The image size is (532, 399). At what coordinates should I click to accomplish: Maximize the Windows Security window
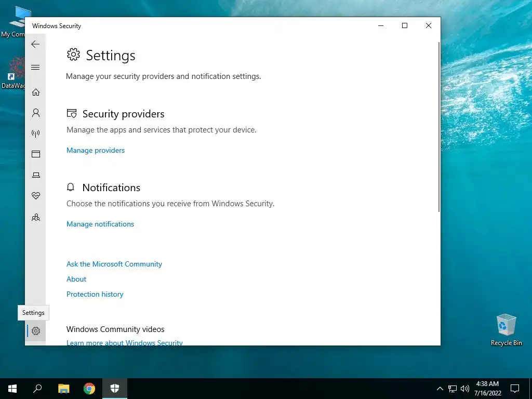(404, 25)
